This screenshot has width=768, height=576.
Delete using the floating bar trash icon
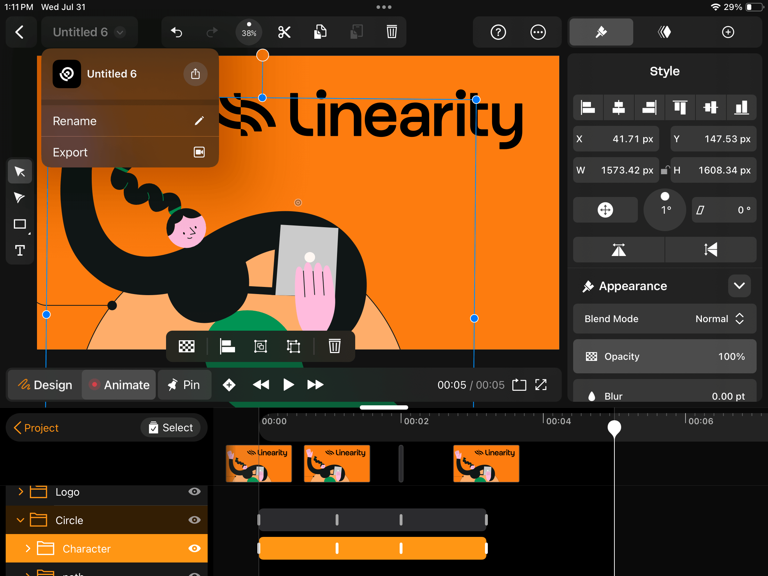(x=335, y=346)
